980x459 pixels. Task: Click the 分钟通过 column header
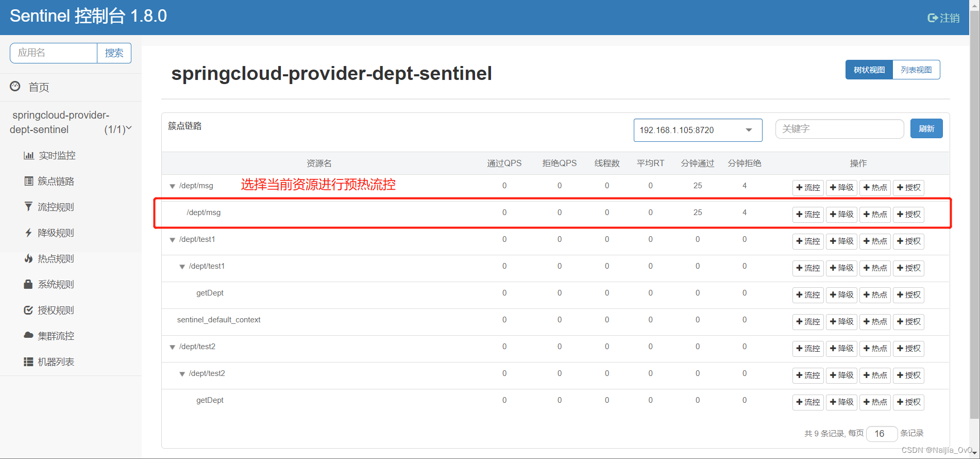(x=698, y=163)
